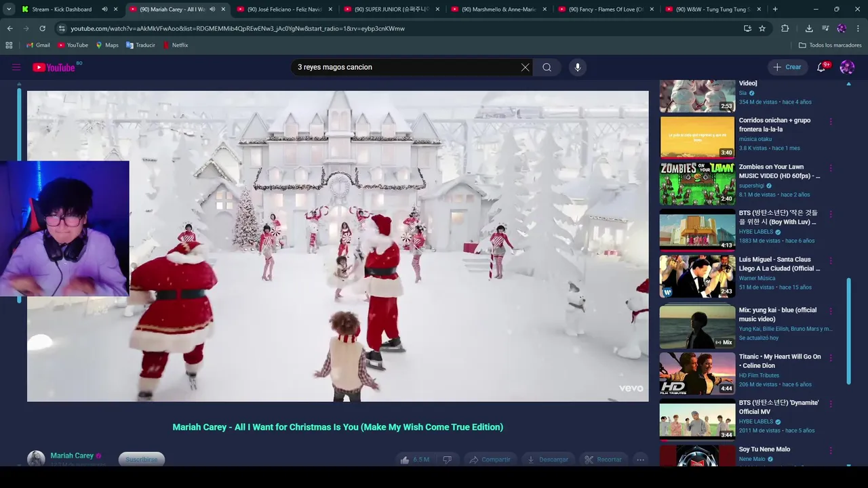Open browser extensions puzzle icon
The width and height of the screenshot is (868, 488).
pyautogui.click(x=785, y=28)
